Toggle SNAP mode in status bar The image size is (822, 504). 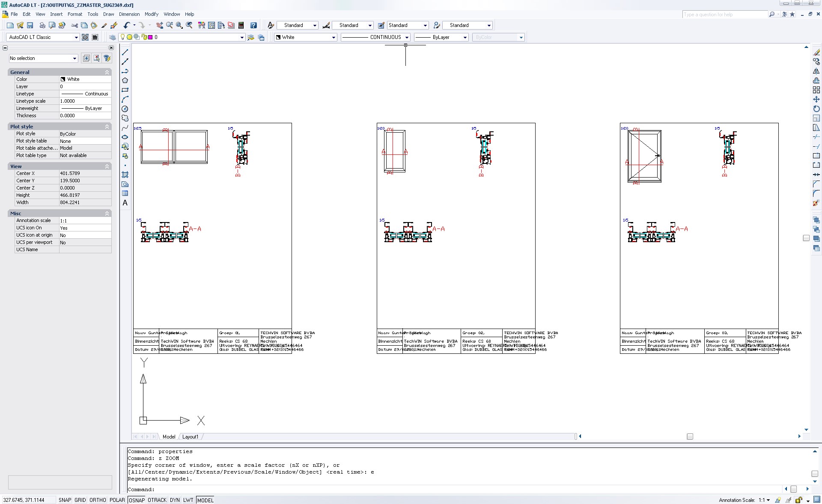[65, 500]
